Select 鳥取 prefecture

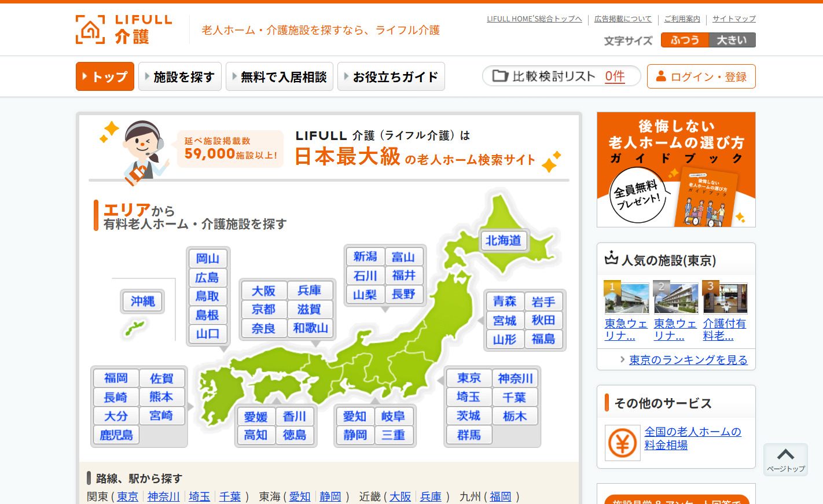click(x=208, y=296)
